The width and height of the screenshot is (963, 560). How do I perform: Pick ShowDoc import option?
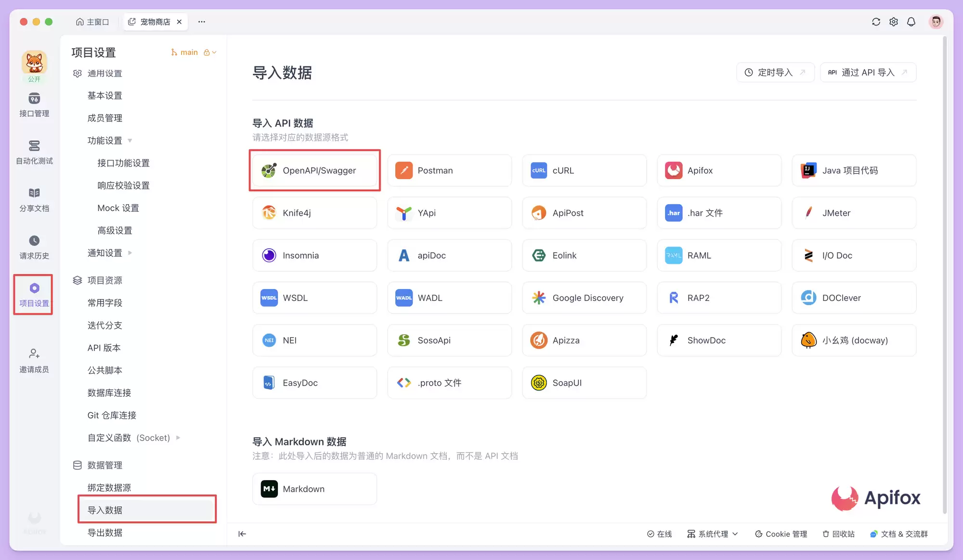click(719, 340)
